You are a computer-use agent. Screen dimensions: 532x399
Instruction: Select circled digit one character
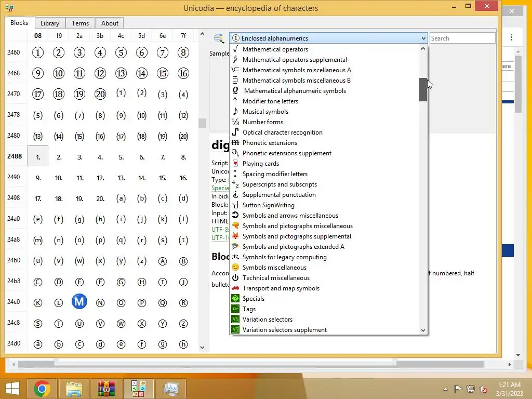coord(37,52)
